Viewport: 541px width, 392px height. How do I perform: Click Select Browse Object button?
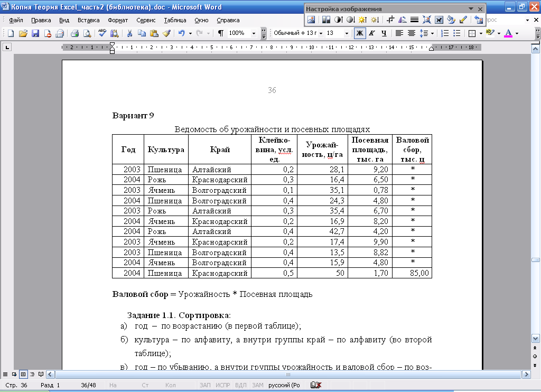tap(535, 356)
